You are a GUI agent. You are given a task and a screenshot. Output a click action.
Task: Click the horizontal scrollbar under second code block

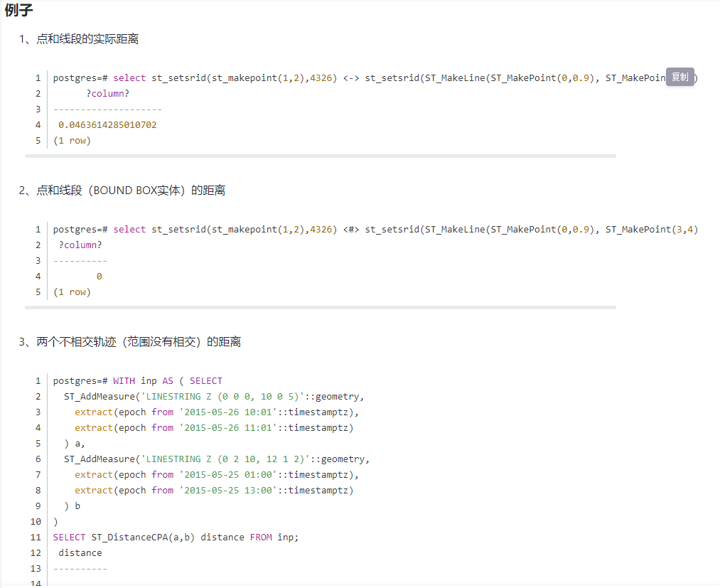(x=321, y=308)
